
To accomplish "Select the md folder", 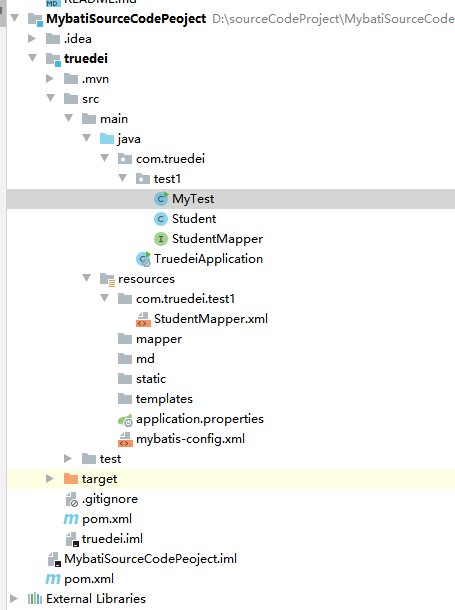I will coord(145,359).
